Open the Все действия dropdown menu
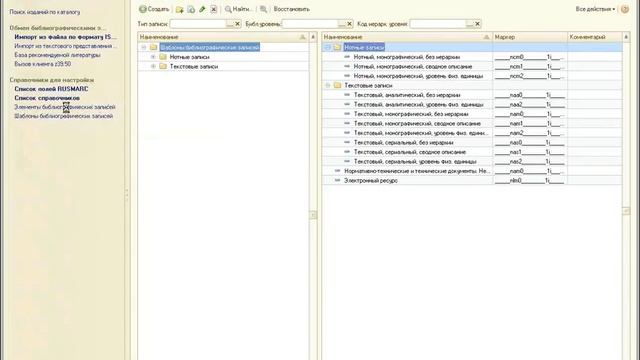 coord(595,9)
